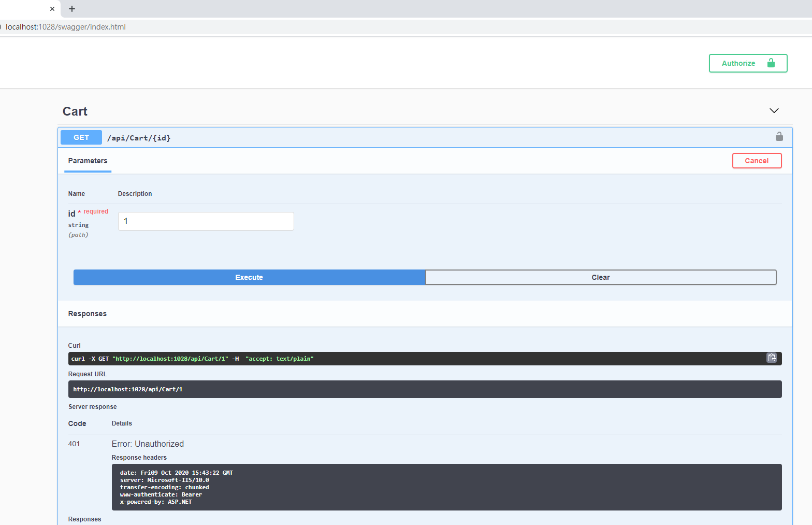Click the Cart section heading
The height and width of the screenshot is (525, 812).
(x=75, y=111)
